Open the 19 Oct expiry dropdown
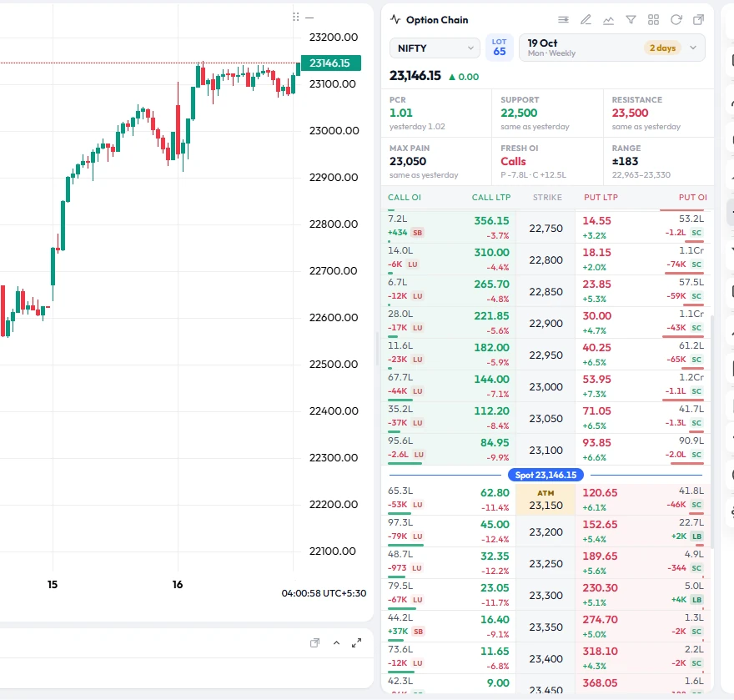Screen dimensions: 734x700 pos(612,48)
